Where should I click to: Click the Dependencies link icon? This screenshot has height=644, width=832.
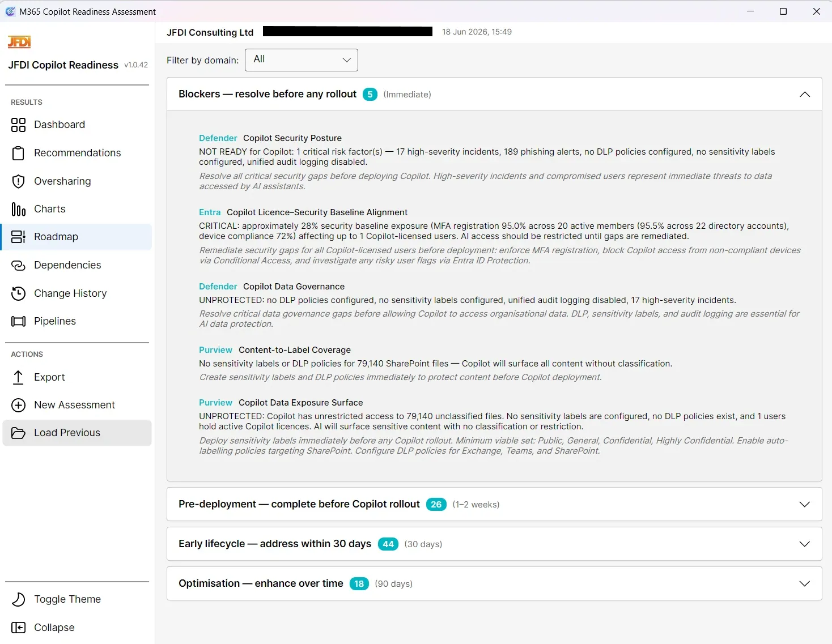(19, 265)
